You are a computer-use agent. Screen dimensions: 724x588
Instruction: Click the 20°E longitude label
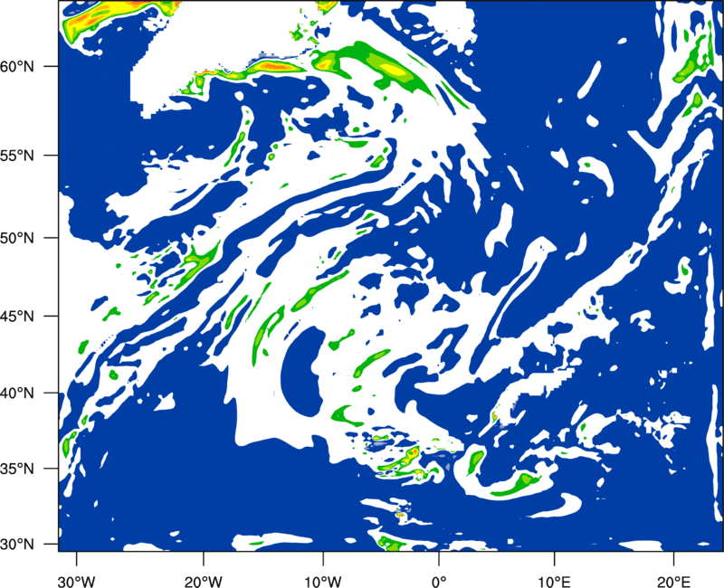coord(673,581)
